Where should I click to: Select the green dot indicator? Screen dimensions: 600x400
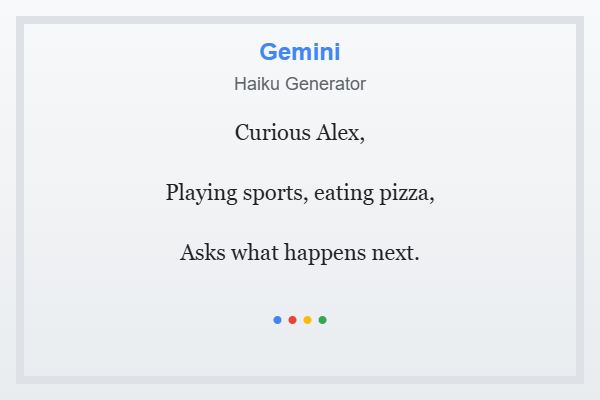(x=323, y=320)
